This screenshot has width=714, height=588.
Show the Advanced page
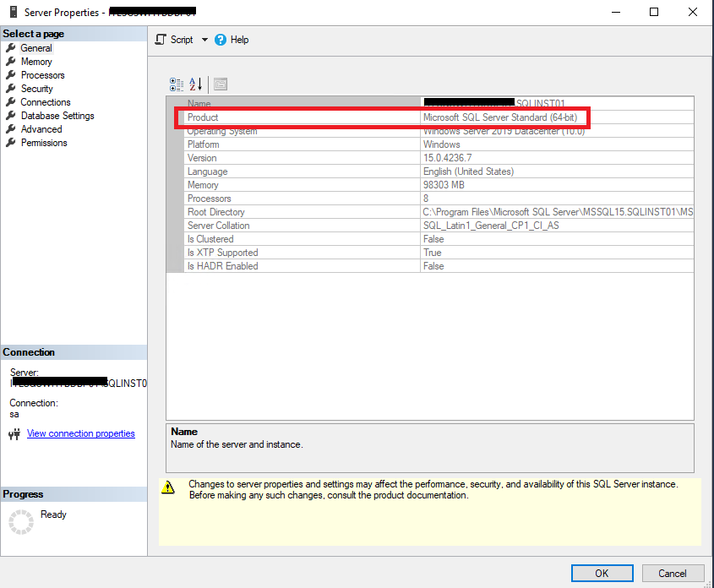pos(41,129)
